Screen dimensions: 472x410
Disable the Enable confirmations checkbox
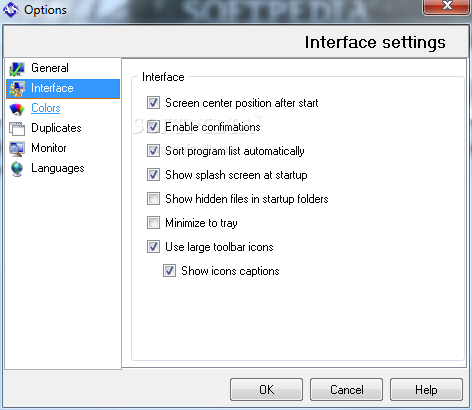point(153,127)
